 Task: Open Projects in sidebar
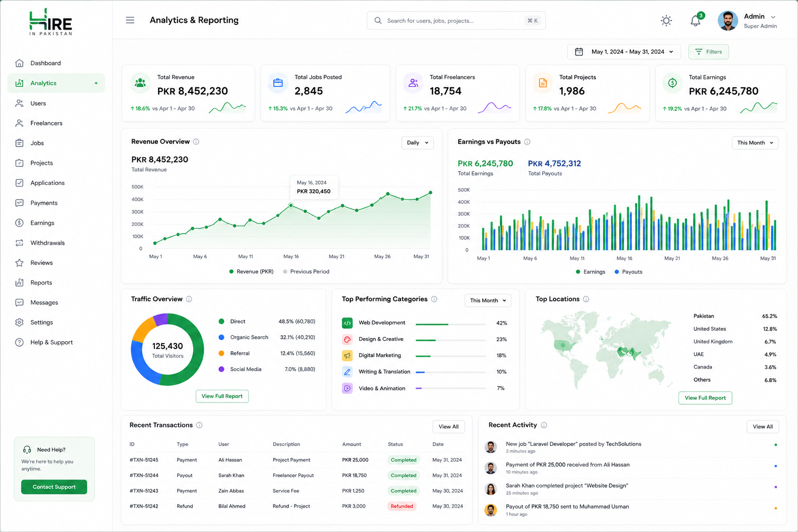pyautogui.click(x=56, y=163)
